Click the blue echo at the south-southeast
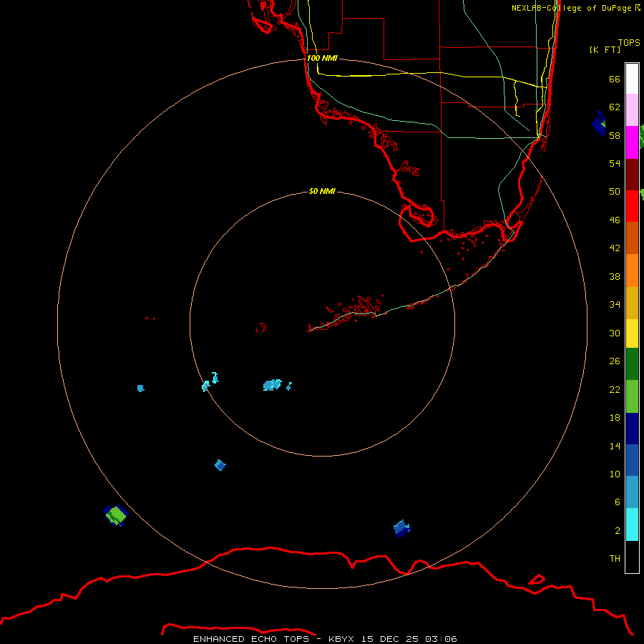The width and height of the screenshot is (644, 644). coord(401,528)
